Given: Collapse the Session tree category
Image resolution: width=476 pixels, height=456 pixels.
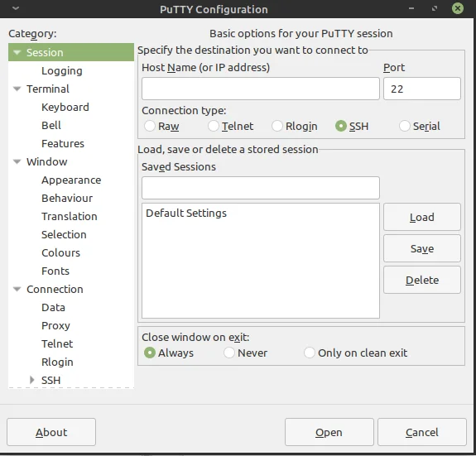Looking at the screenshot, I should coord(17,52).
